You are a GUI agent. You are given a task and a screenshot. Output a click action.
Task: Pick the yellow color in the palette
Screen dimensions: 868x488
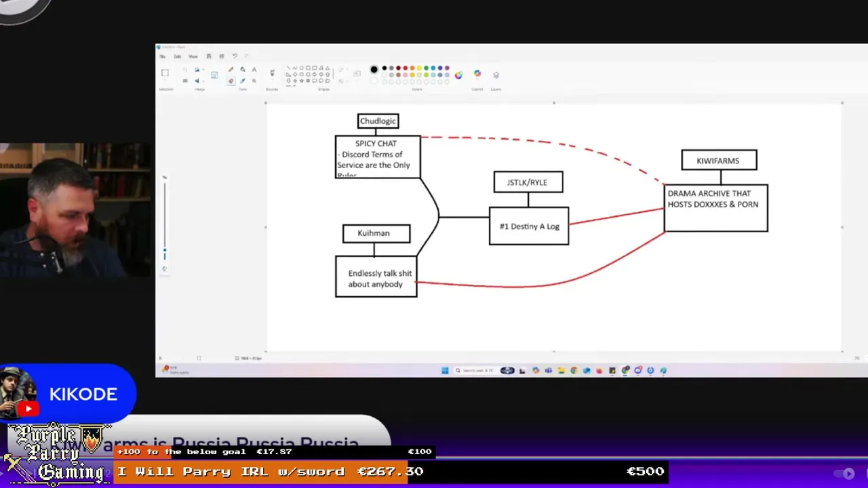pyautogui.click(x=419, y=68)
